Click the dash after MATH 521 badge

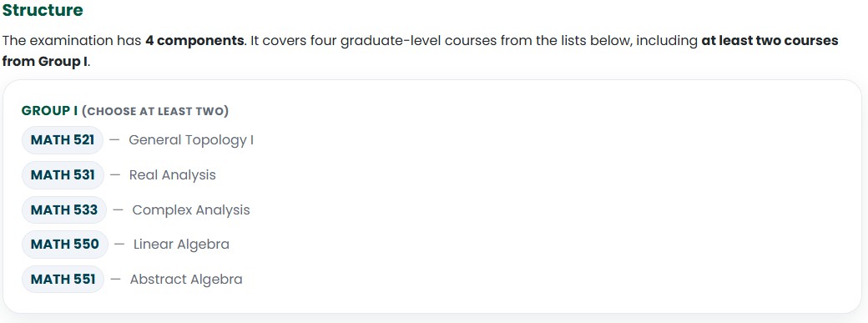[114, 140]
